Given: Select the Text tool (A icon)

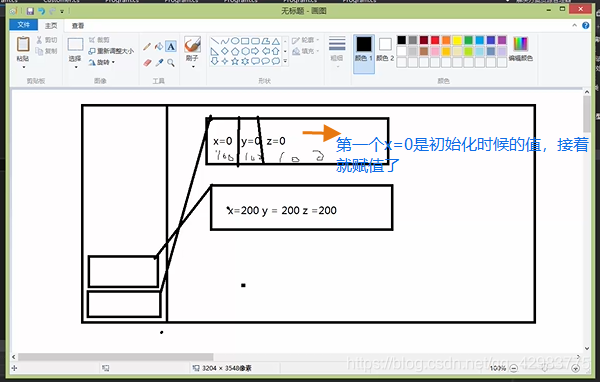Looking at the screenshot, I should (x=171, y=47).
